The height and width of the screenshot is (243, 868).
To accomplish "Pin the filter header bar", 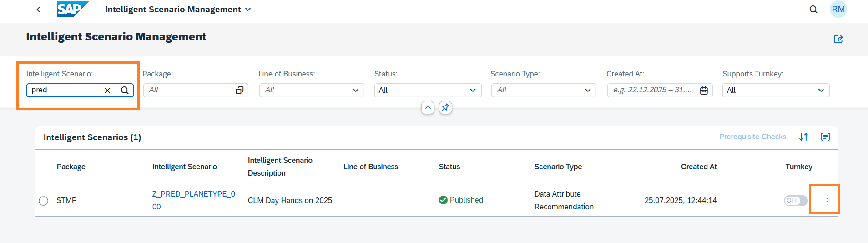I will pyautogui.click(x=445, y=108).
